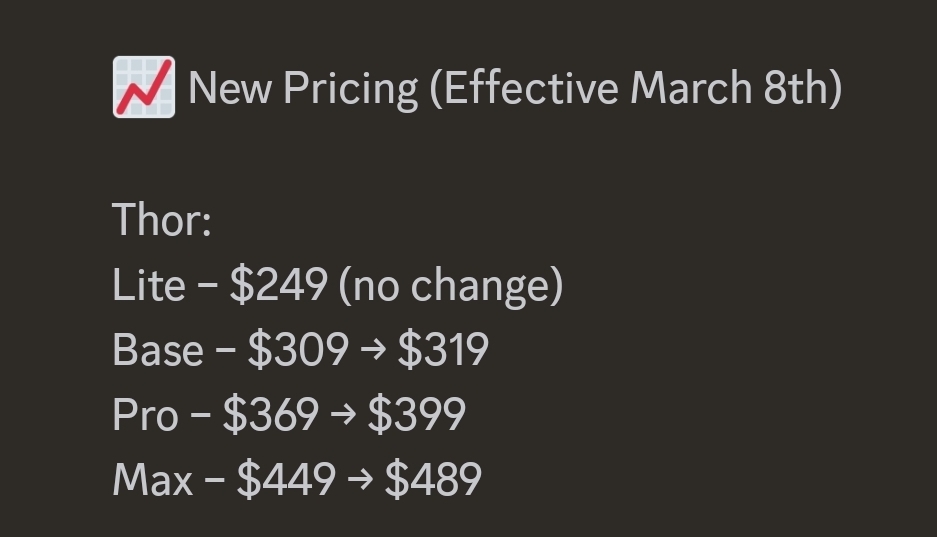Click the "(no change)" note
This screenshot has width=937, height=537.
coord(451,286)
